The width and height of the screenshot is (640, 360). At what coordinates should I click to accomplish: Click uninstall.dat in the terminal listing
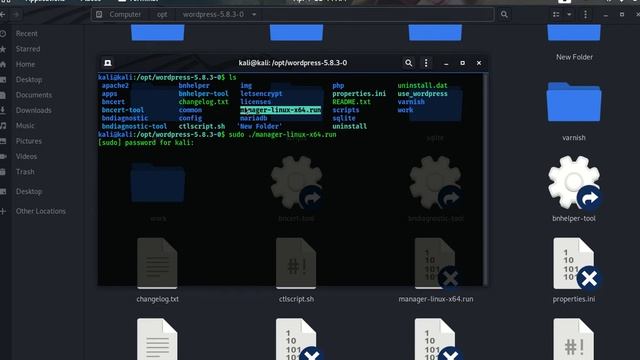pyautogui.click(x=422, y=85)
